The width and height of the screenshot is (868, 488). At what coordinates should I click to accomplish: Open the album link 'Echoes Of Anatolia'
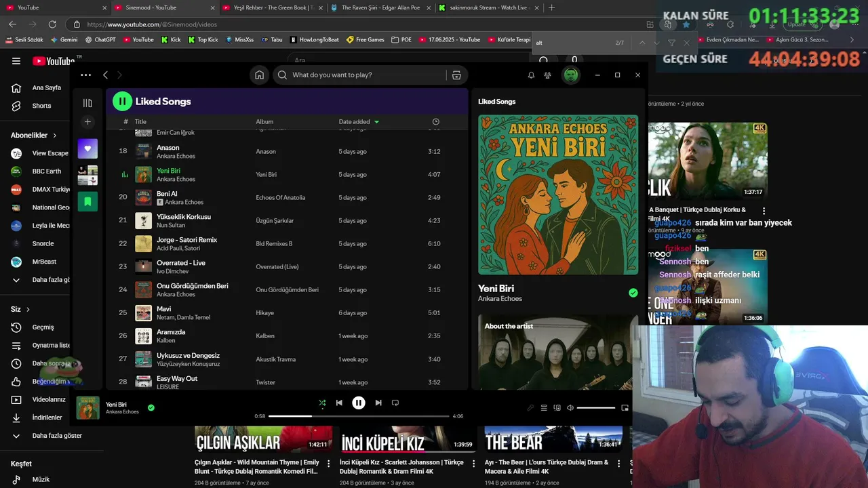coord(280,198)
